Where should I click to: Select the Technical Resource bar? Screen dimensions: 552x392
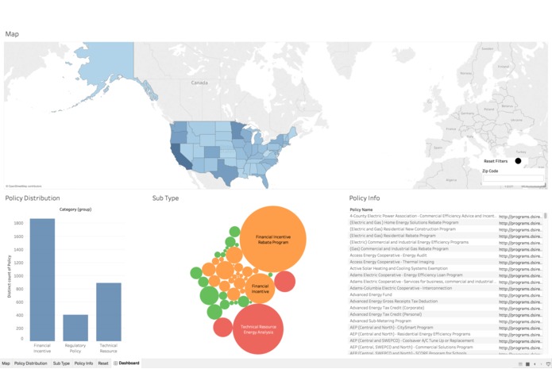tap(109, 312)
